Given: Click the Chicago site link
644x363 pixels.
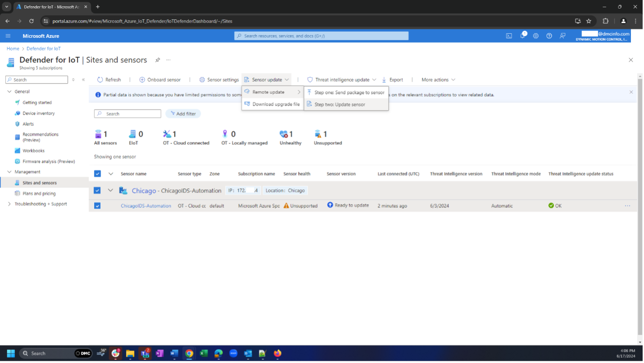Looking at the screenshot, I should pos(144,191).
